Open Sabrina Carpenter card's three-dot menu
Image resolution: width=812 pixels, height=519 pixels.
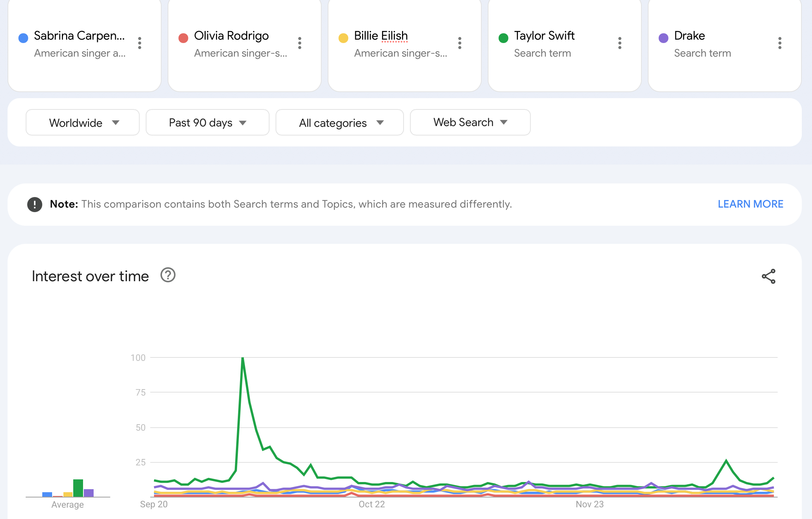click(x=140, y=43)
